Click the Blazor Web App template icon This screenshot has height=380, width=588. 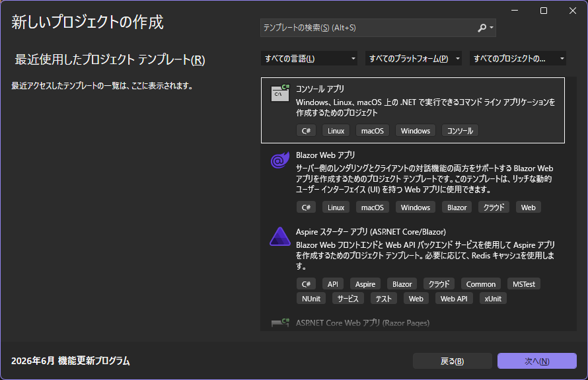click(x=280, y=160)
